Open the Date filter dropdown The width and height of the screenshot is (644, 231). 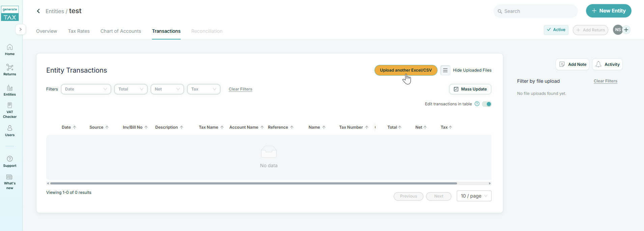point(86,89)
